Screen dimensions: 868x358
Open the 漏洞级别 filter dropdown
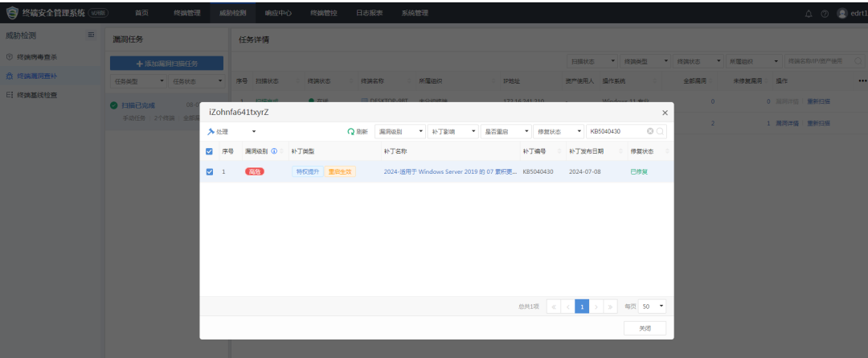coord(399,131)
